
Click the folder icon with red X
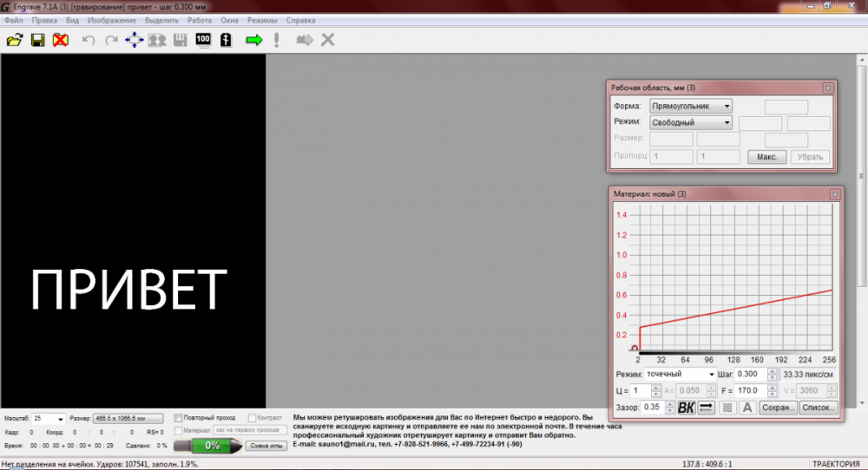point(60,40)
